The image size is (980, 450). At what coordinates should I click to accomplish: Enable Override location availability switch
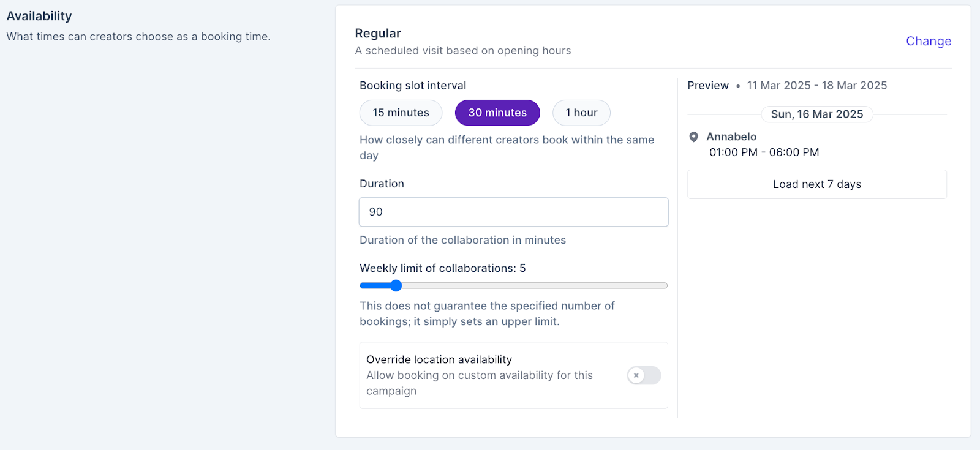tap(644, 375)
